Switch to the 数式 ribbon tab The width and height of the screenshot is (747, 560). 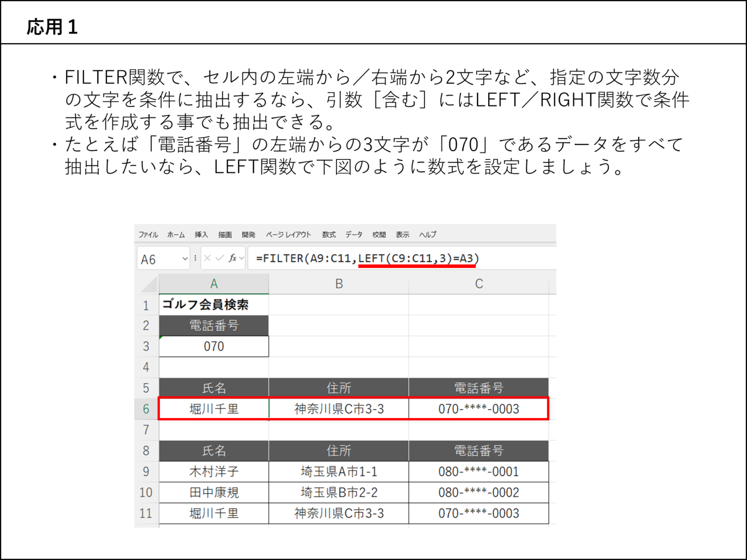pos(329,234)
